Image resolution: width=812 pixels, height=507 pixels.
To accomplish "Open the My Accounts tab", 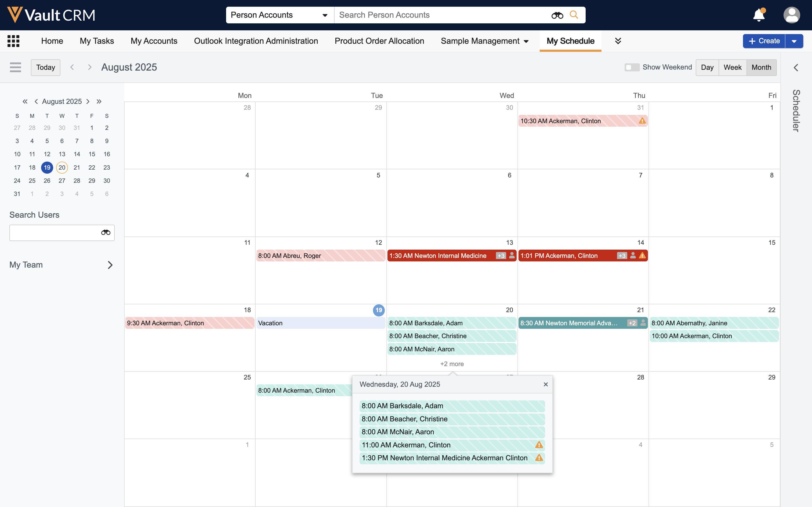I will (x=154, y=41).
